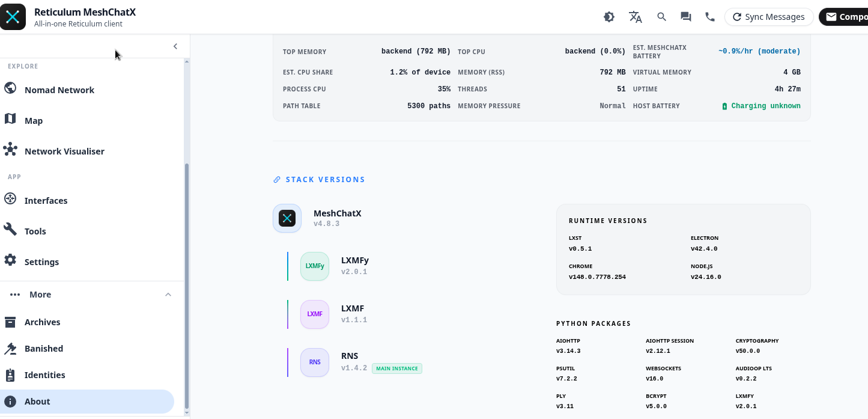Click the aiohttp v3.14.3 entry
868x419 pixels.
click(x=568, y=346)
